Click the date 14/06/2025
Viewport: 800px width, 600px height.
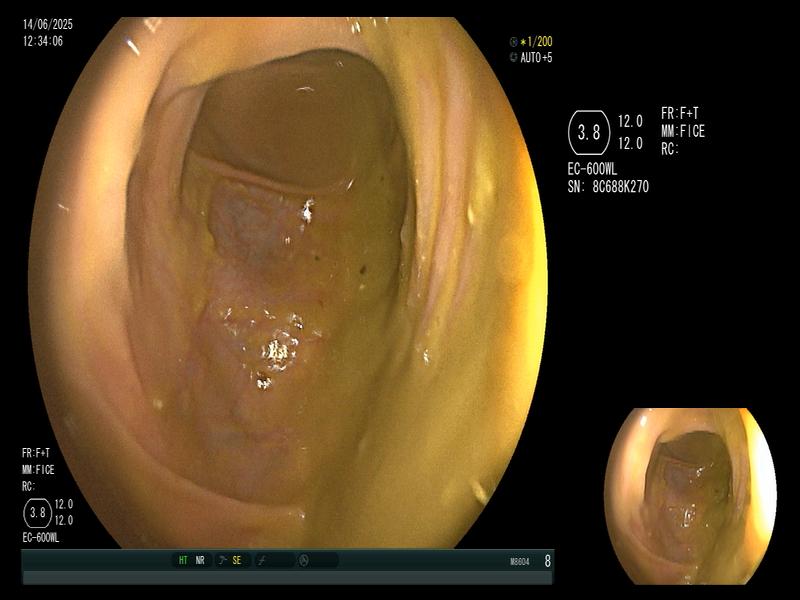[x=48, y=24]
